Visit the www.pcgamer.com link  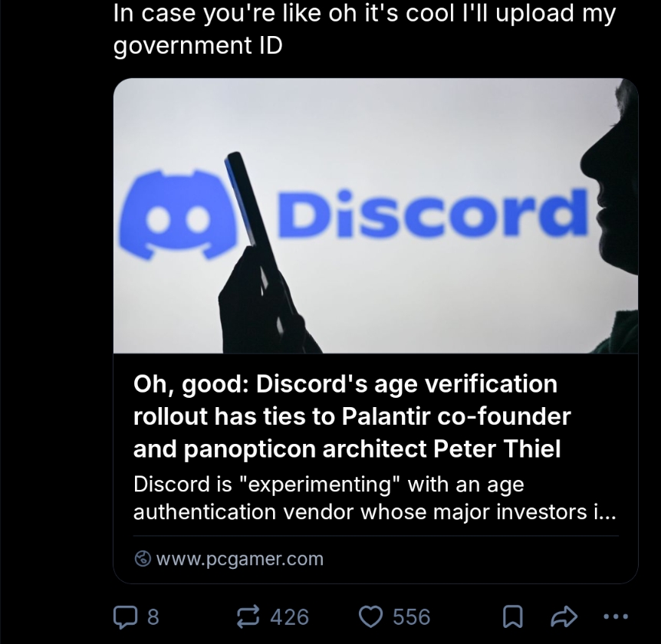239,559
